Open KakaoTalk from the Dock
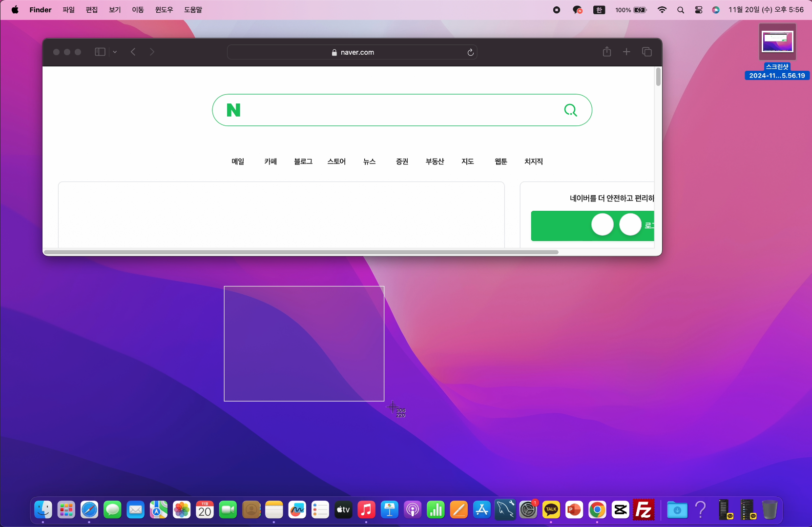 (x=551, y=510)
